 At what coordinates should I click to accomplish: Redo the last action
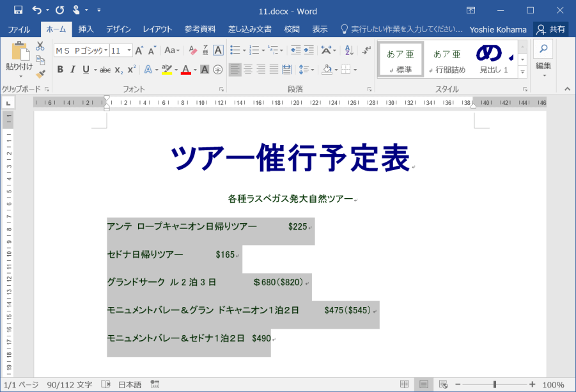pos(59,10)
